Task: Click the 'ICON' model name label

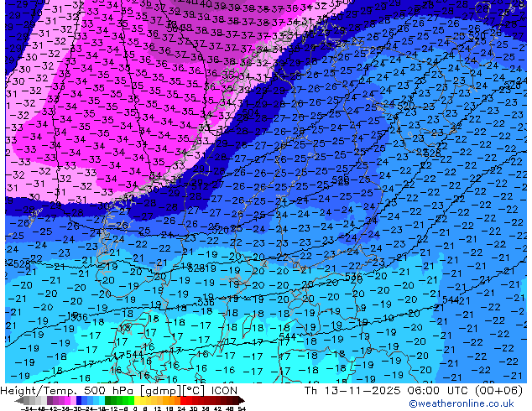Action: [224, 391]
